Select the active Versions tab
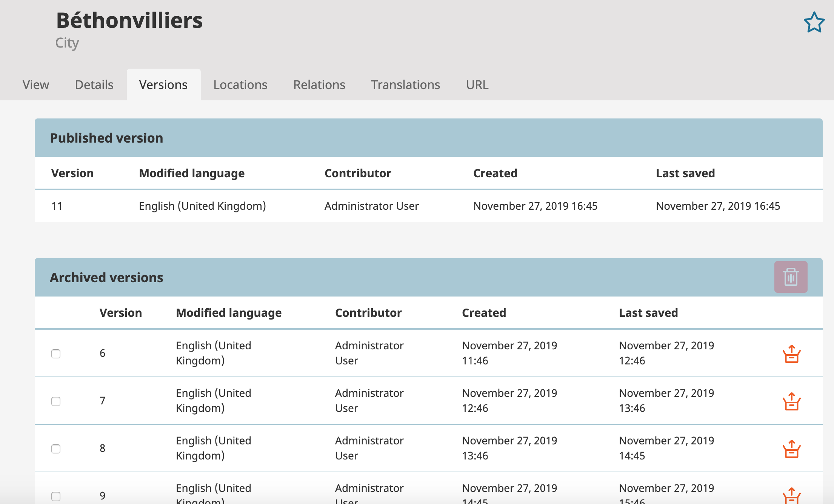 point(163,85)
